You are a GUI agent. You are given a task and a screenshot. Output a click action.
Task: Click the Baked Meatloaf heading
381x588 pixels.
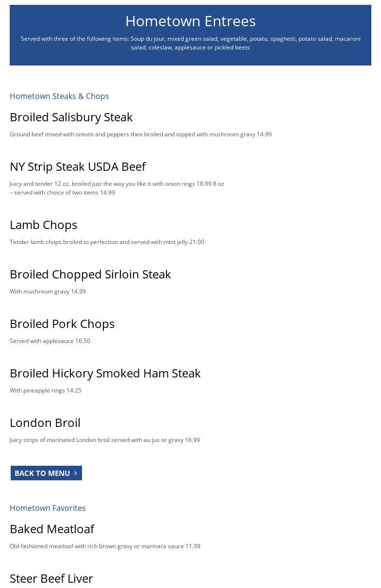pyautogui.click(x=52, y=529)
